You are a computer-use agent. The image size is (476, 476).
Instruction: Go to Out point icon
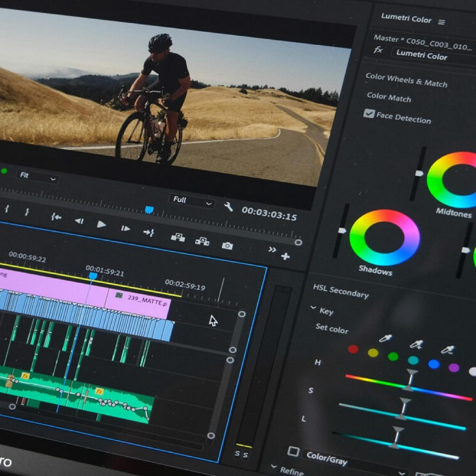coord(149,233)
